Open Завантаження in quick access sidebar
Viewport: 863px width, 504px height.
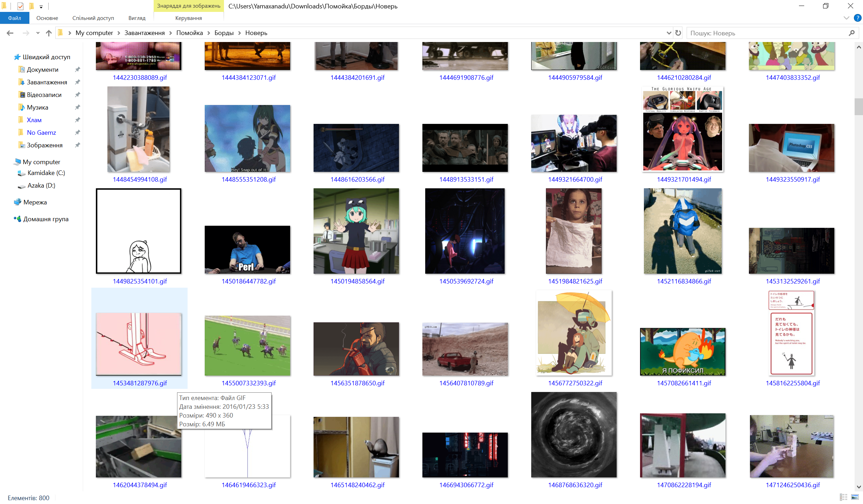(x=47, y=82)
